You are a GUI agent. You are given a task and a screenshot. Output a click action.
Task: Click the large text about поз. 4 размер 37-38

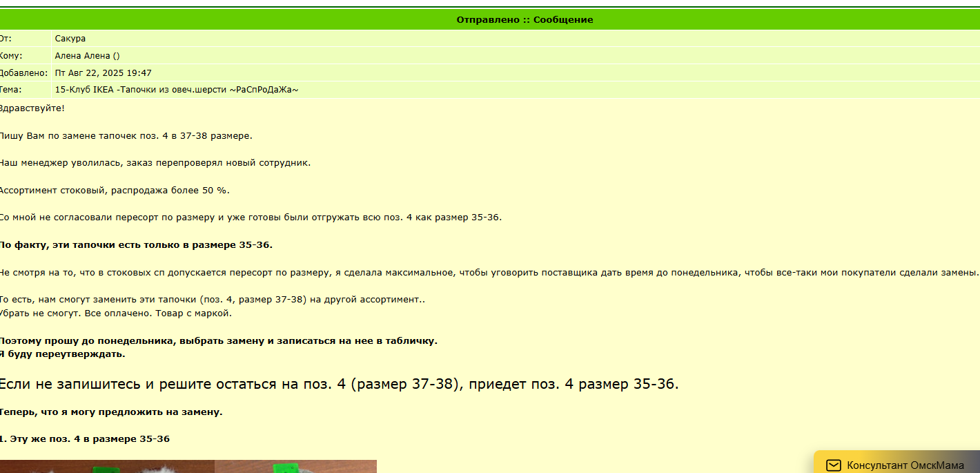(x=338, y=383)
